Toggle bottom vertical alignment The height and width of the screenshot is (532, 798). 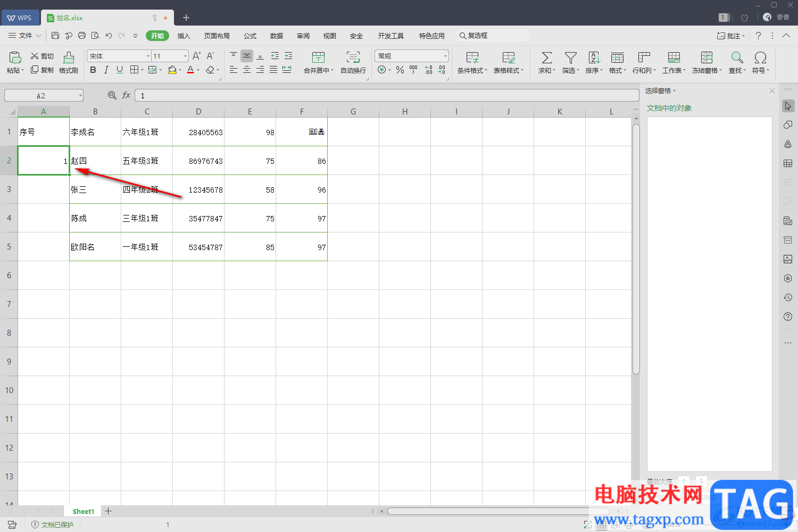[260, 55]
